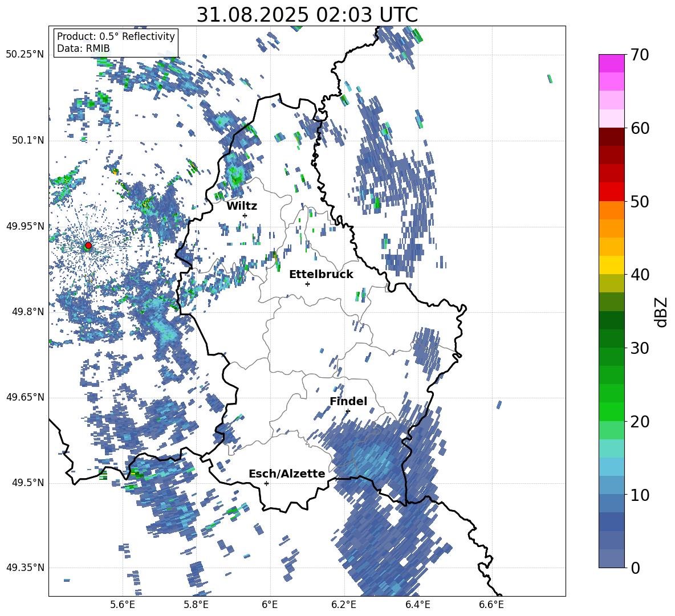Click the dBZ colorbar axis label
675x616 pixels.
click(x=662, y=312)
